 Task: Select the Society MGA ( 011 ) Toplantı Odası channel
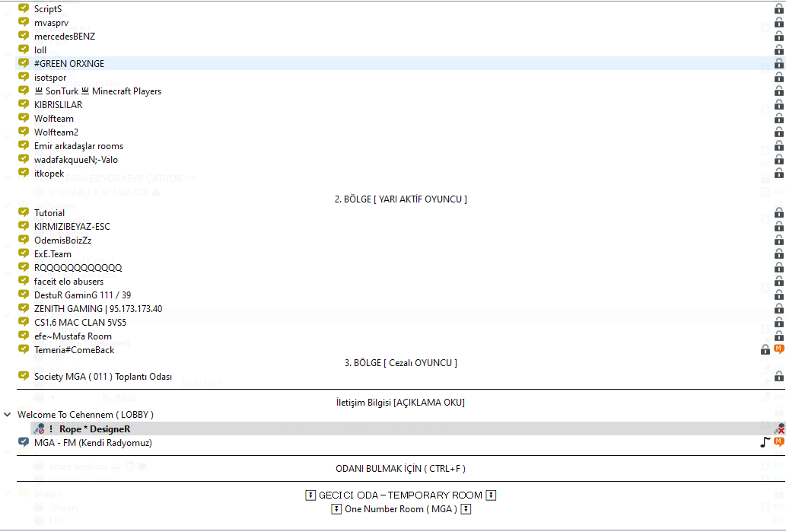click(103, 377)
